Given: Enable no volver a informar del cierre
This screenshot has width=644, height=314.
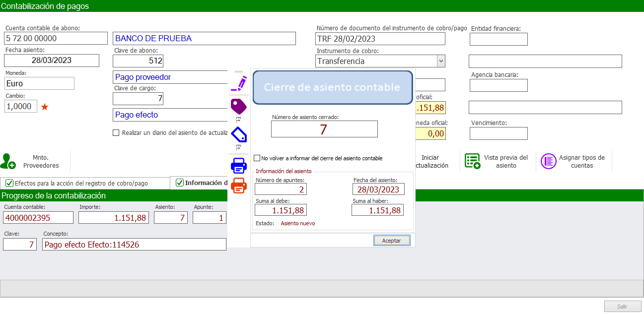Looking at the screenshot, I should coord(257,158).
